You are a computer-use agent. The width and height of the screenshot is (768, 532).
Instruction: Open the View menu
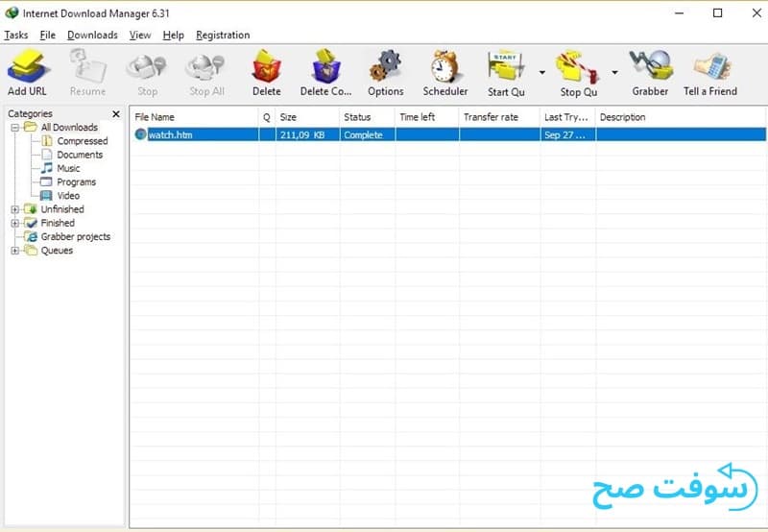click(x=140, y=36)
